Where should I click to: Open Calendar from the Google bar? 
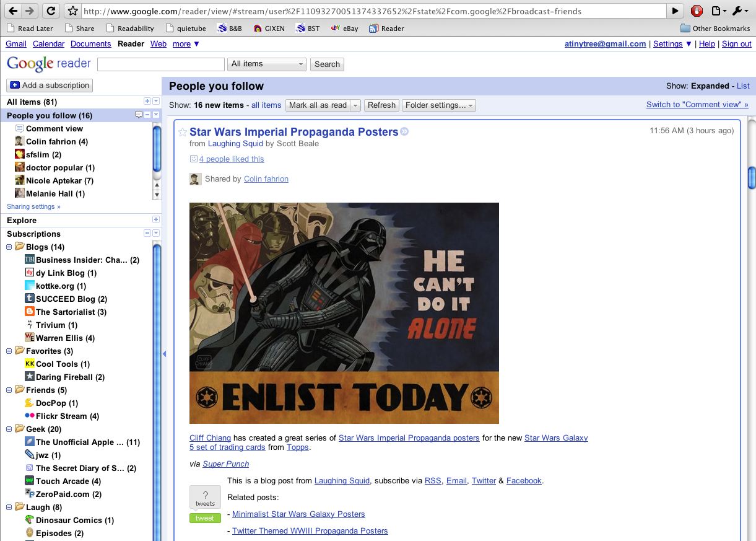click(x=48, y=44)
